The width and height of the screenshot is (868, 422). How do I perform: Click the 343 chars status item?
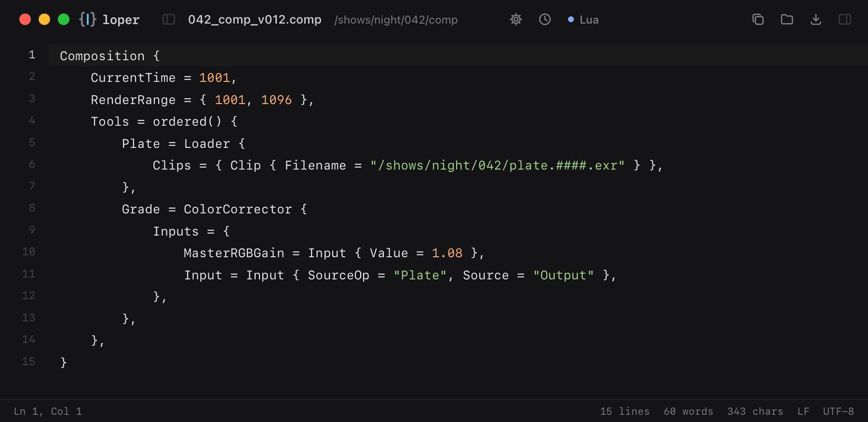click(755, 411)
